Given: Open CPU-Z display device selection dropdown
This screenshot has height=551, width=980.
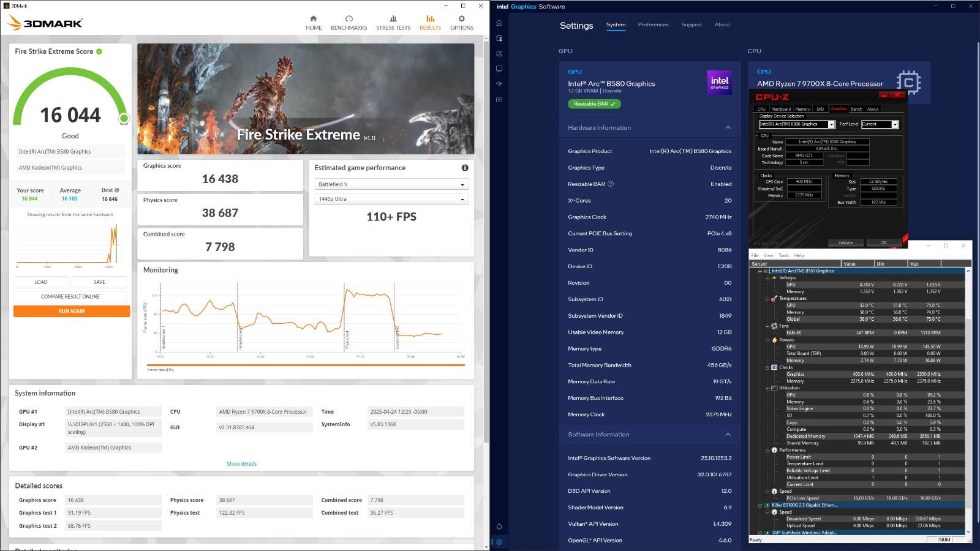Looking at the screenshot, I should (831, 124).
